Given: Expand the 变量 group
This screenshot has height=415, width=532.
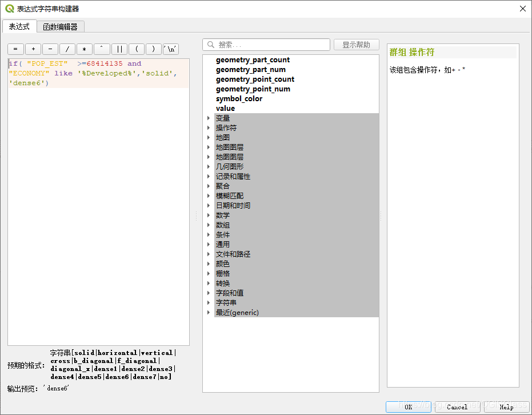Looking at the screenshot, I should click(x=209, y=118).
